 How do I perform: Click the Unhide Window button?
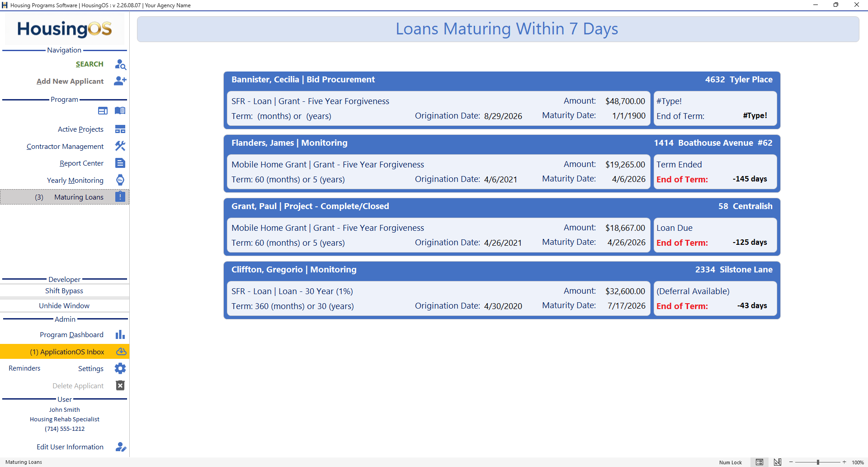(x=65, y=305)
